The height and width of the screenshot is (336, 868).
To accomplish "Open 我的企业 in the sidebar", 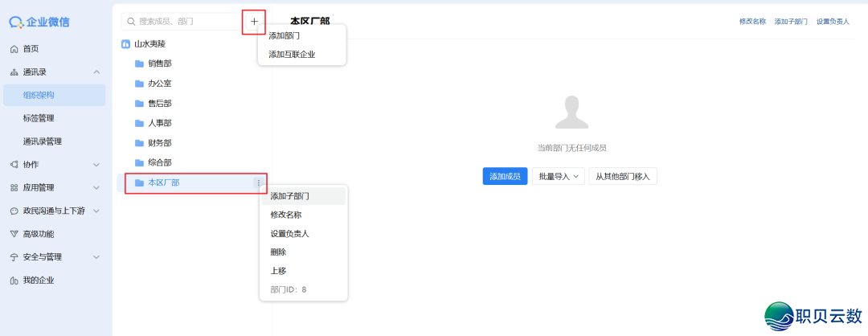I will pos(38,281).
